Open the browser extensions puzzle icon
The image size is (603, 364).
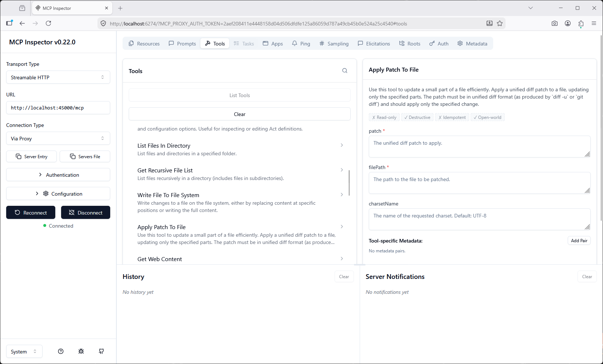coord(581,23)
